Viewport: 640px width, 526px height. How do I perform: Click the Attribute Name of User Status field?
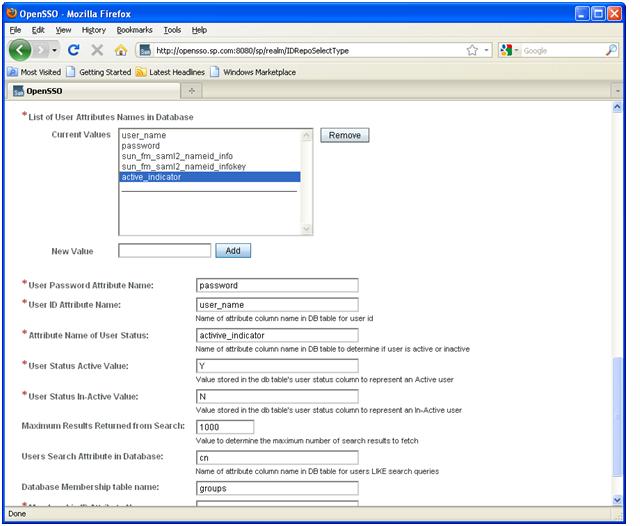pos(277,335)
